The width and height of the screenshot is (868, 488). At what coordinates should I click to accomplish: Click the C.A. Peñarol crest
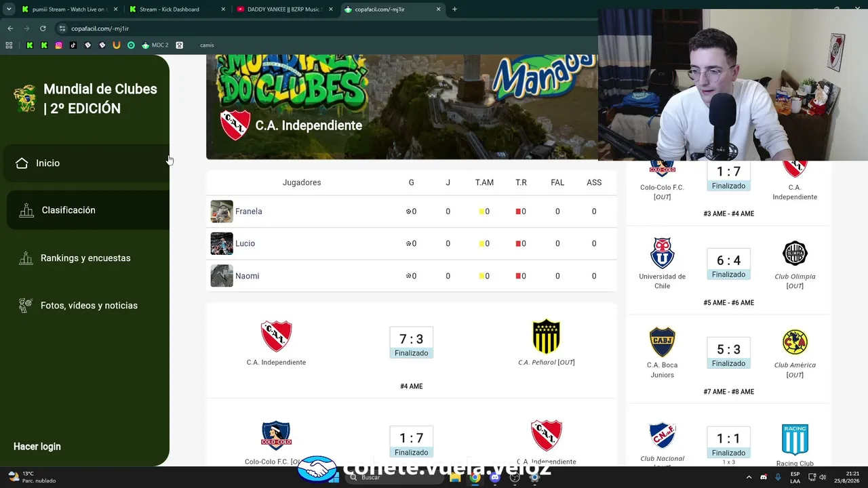(547, 337)
